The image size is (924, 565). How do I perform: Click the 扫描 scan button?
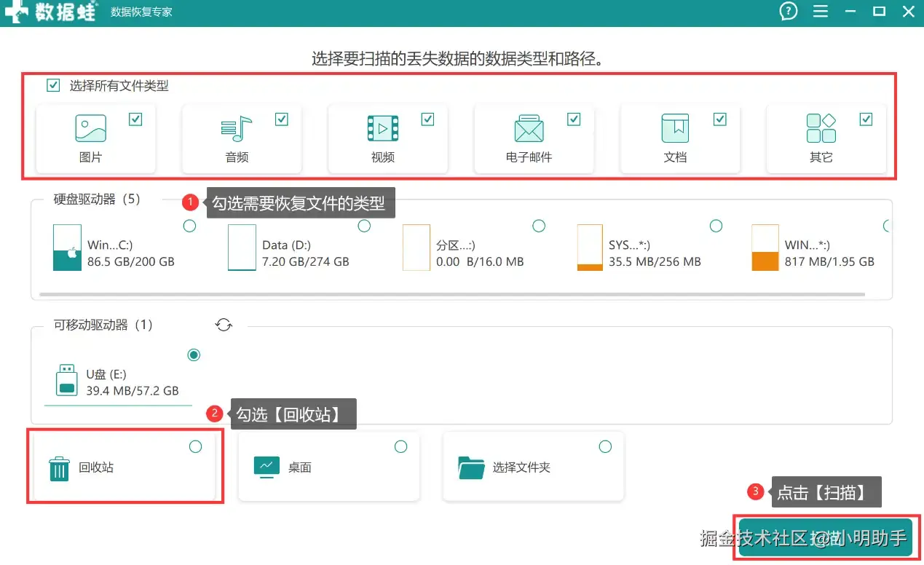pyautogui.click(x=825, y=537)
